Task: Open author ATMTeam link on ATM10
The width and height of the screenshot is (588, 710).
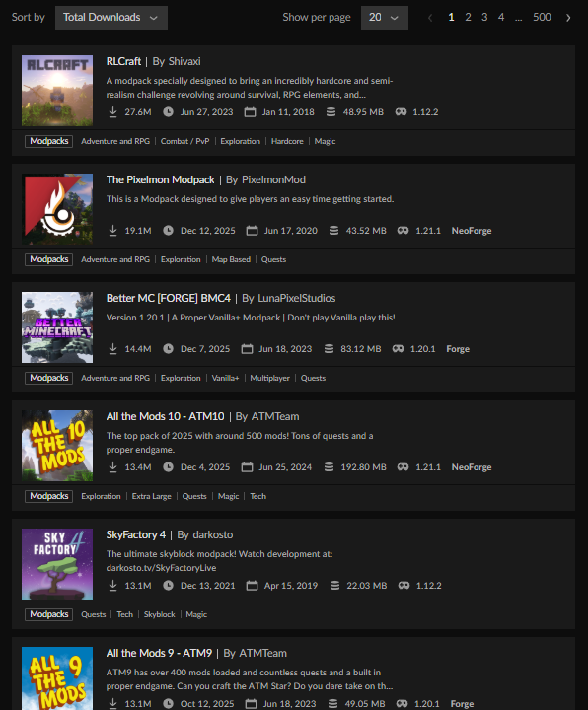Action: pos(275,416)
